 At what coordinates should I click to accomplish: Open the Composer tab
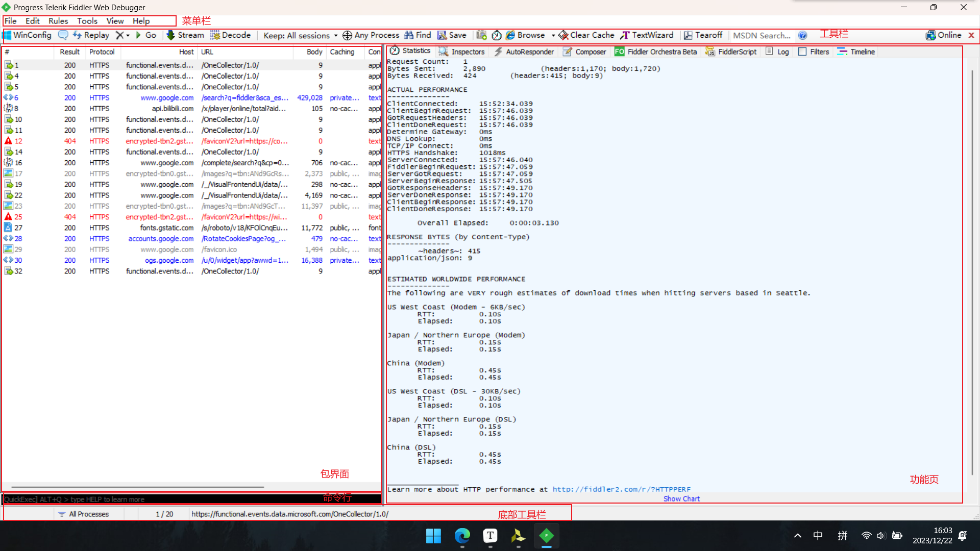584,52
